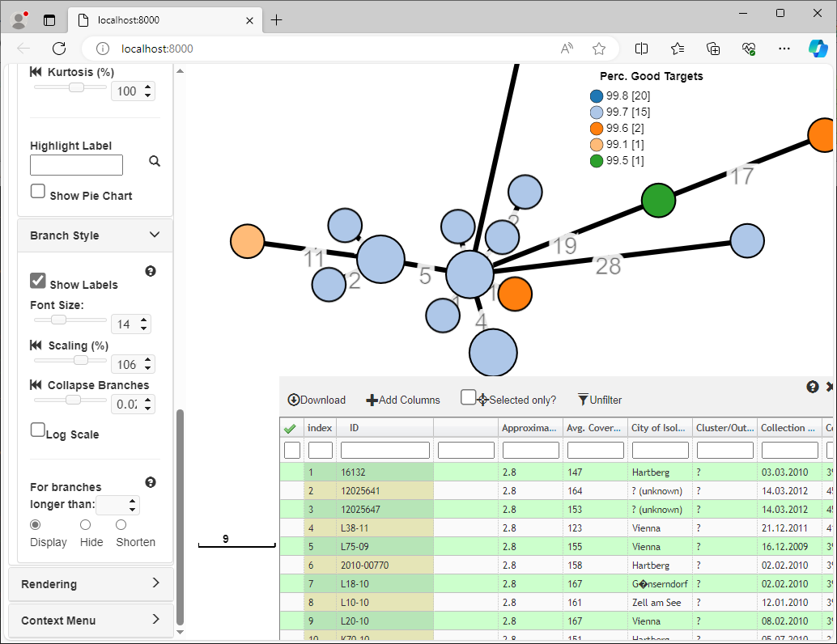Click the browser refresh icon
This screenshot has width=837, height=644.
pos(59,49)
